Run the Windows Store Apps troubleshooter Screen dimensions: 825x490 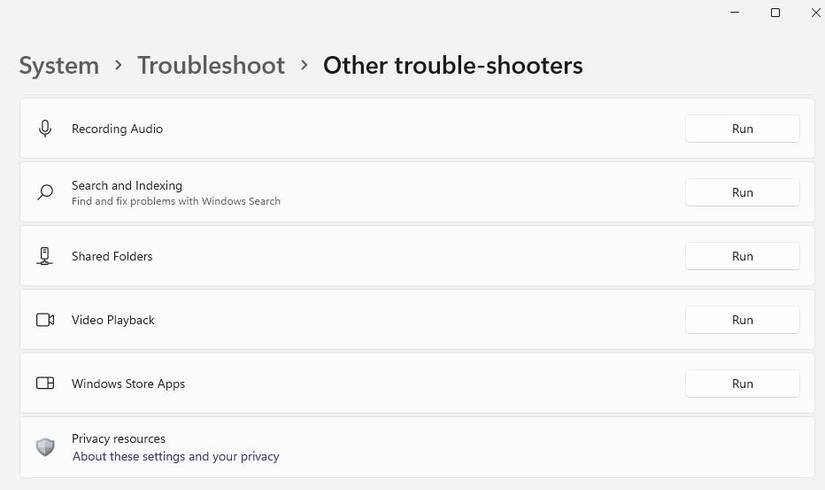742,384
